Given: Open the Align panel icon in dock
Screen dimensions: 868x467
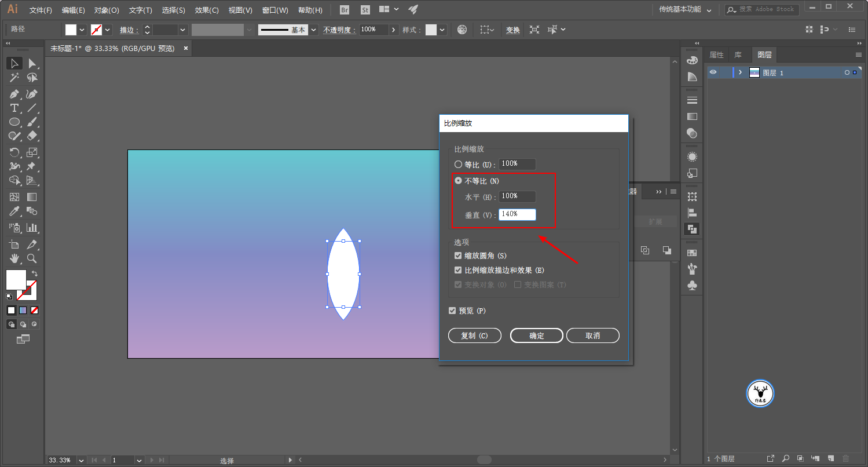Looking at the screenshot, I should coord(692,213).
